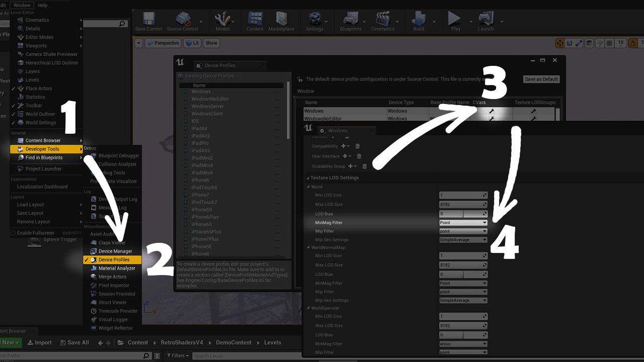Viewport: 644px width, 362px height.
Task: Click plus icon next to User Interface
Action: pyautogui.click(x=344, y=156)
